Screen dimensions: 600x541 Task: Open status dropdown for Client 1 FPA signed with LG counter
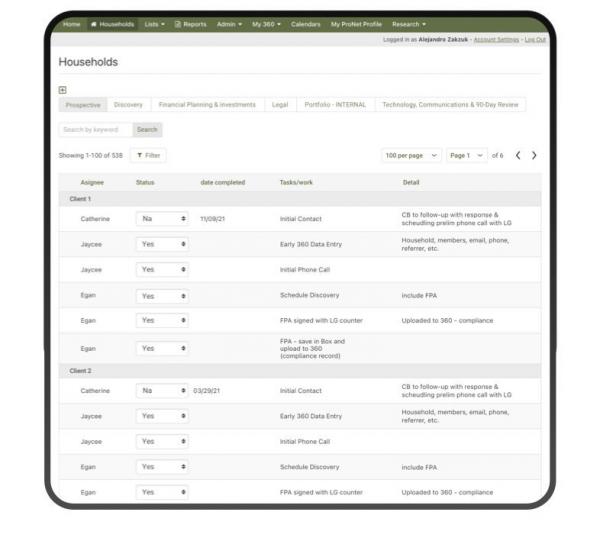[162, 320]
